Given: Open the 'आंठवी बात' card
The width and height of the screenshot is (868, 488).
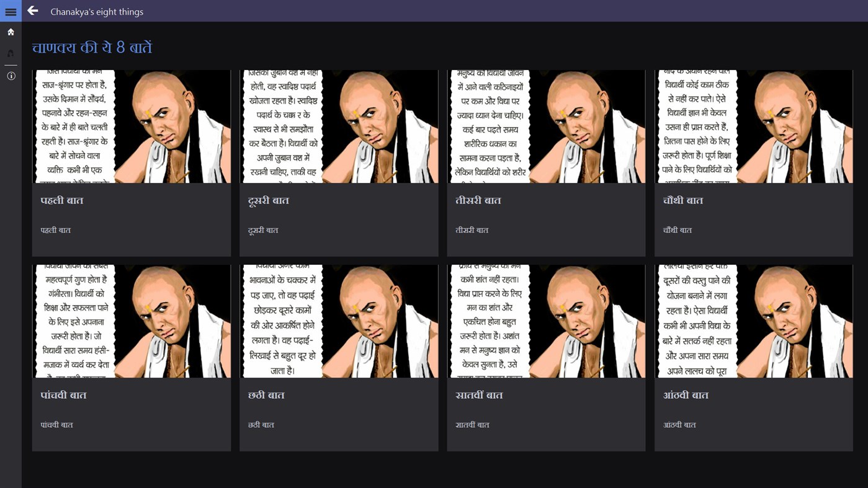Looking at the screenshot, I should [x=753, y=321].
